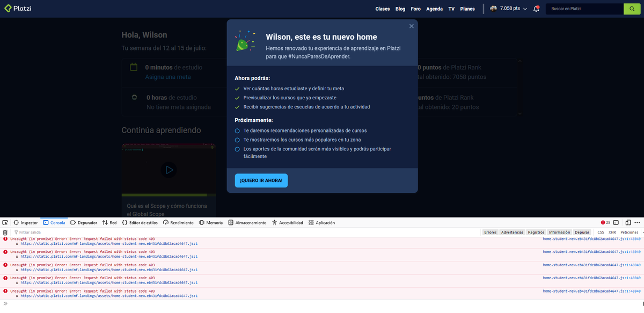Click 'Asigna una meta' link

[168, 77]
